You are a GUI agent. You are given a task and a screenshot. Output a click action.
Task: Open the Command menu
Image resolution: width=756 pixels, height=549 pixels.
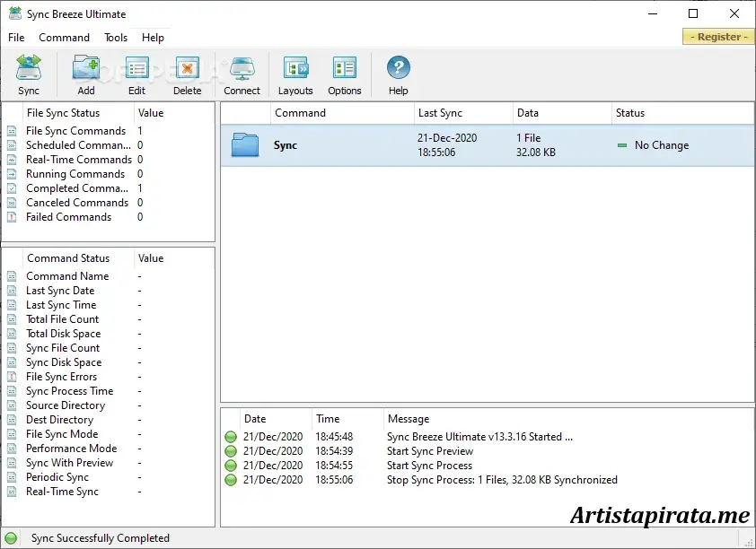63,38
